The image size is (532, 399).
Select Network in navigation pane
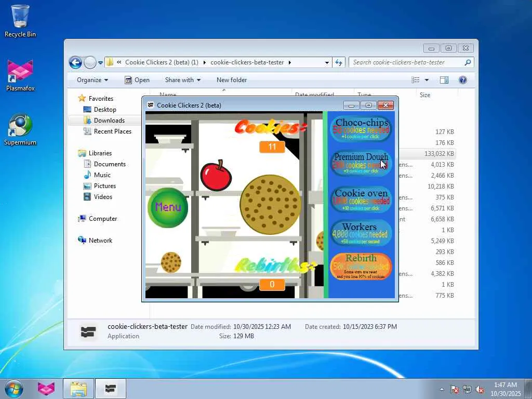click(100, 241)
